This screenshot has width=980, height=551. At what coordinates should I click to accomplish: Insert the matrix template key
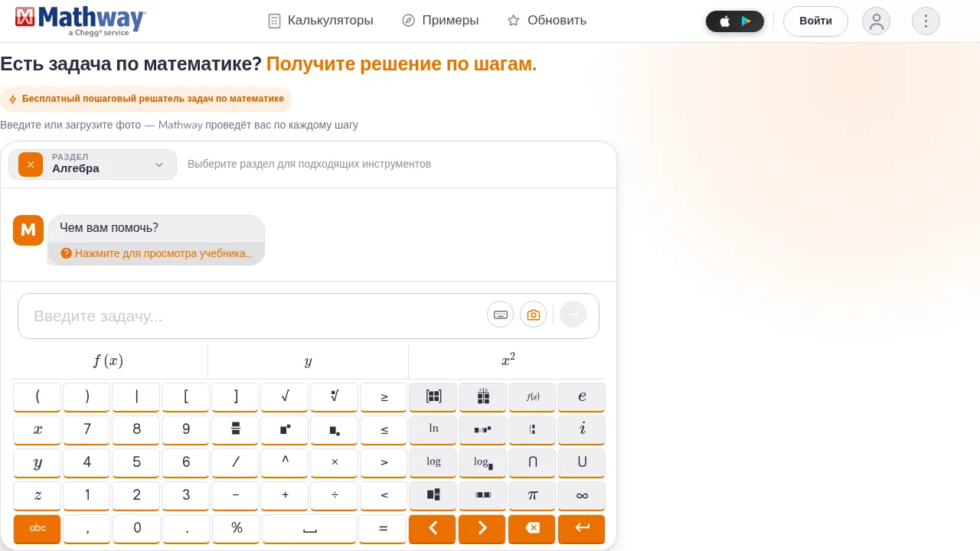pyautogui.click(x=433, y=397)
